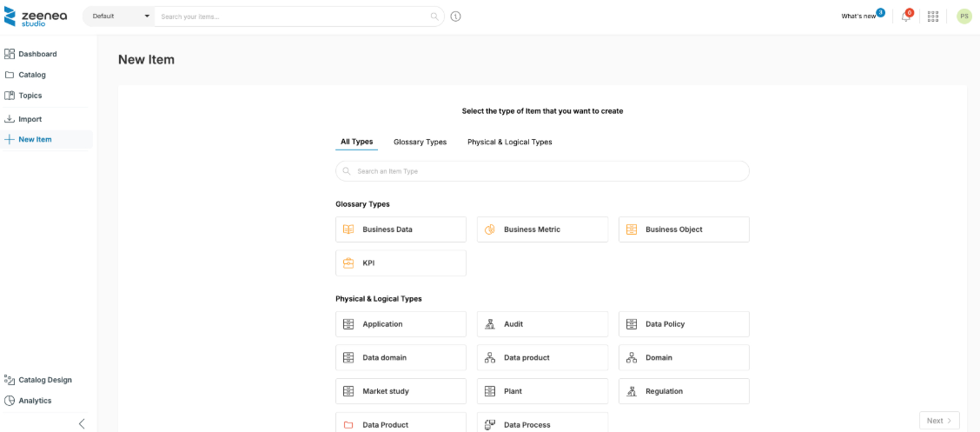Open Catalog Design in sidebar
The height and width of the screenshot is (432, 980).
point(44,380)
